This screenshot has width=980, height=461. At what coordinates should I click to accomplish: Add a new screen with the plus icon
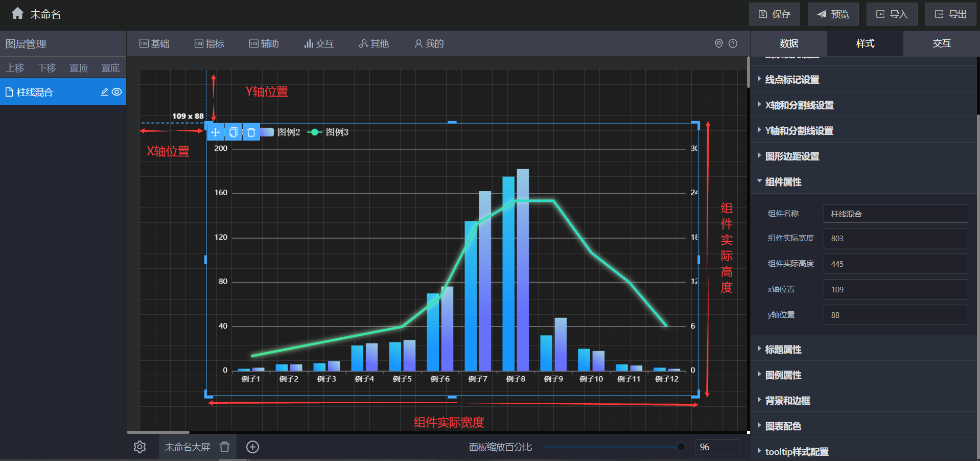point(252,447)
